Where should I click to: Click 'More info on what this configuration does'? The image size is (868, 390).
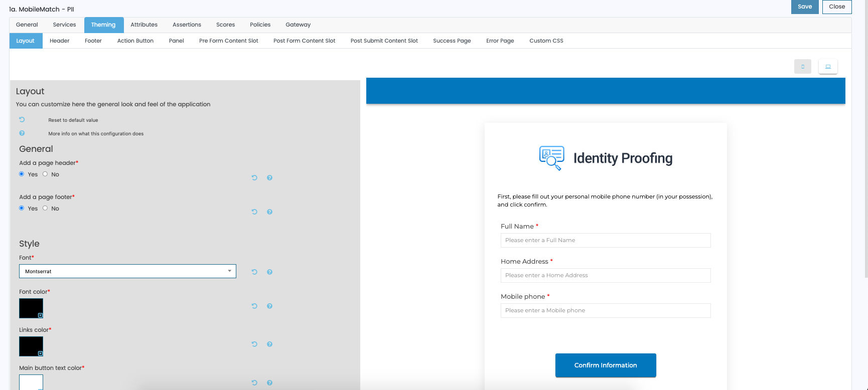(x=96, y=134)
